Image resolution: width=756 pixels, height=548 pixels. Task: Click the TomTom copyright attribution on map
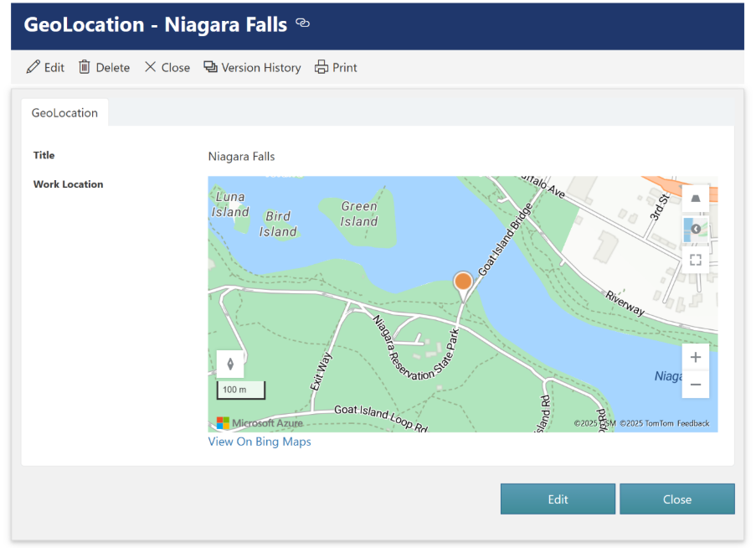click(x=646, y=423)
